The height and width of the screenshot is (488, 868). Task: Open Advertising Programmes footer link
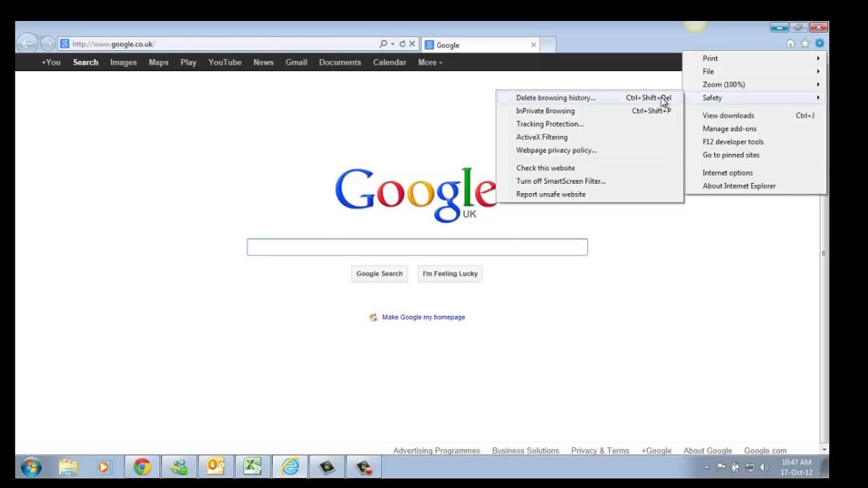[437, 451]
